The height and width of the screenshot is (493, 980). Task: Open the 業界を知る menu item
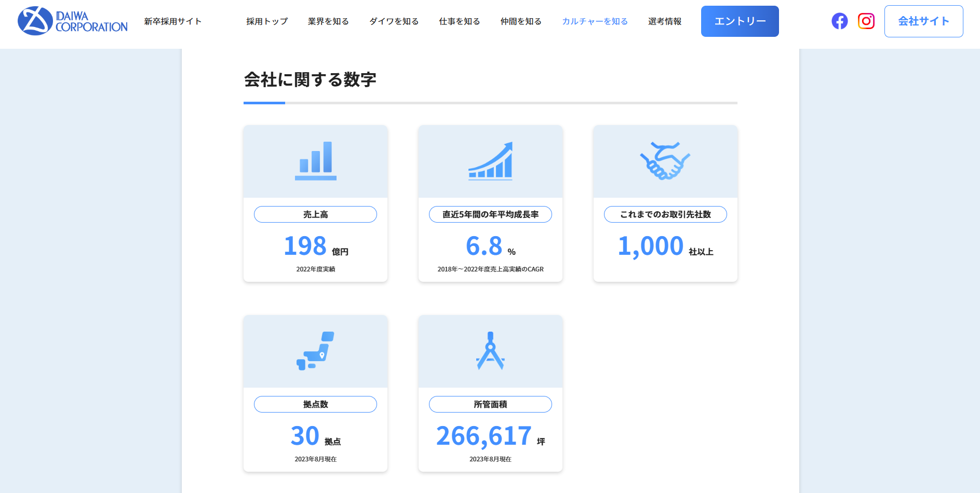pos(328,21)
